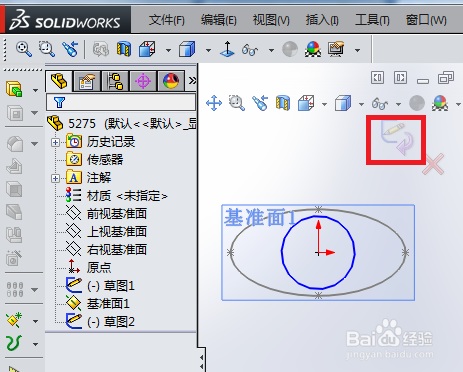Open the 窗口(W) menu
The height and width of the screenshot is (372, 463).
pyautogui.click(x=426, y=20)
